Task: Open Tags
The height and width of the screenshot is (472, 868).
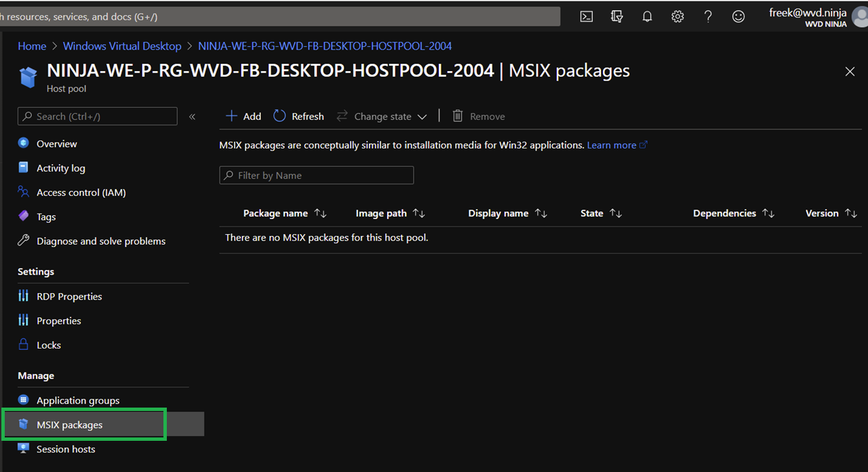Action: (x=46, y=217)
